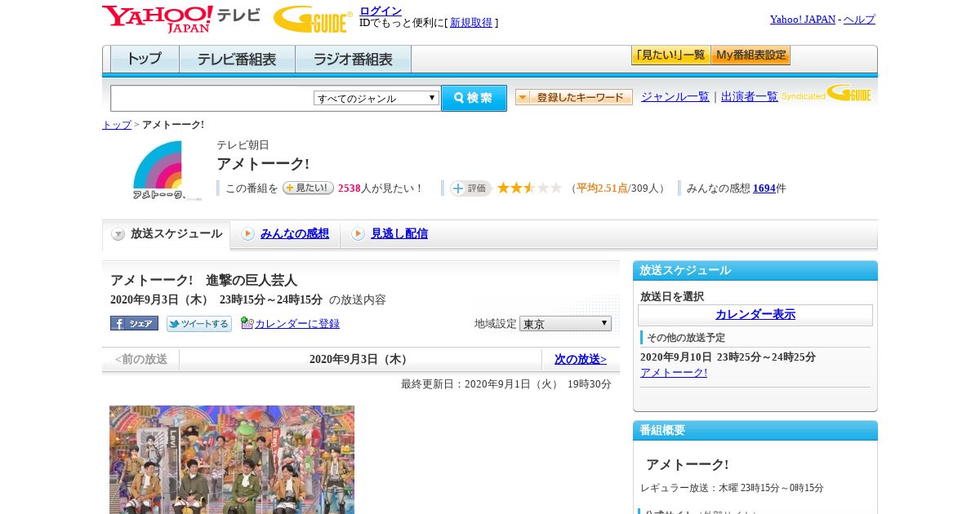Click 新規取得 to register an ID
The width and height of the screenshot is (980, 514).
pyautogui.click(x=471, y=23)
